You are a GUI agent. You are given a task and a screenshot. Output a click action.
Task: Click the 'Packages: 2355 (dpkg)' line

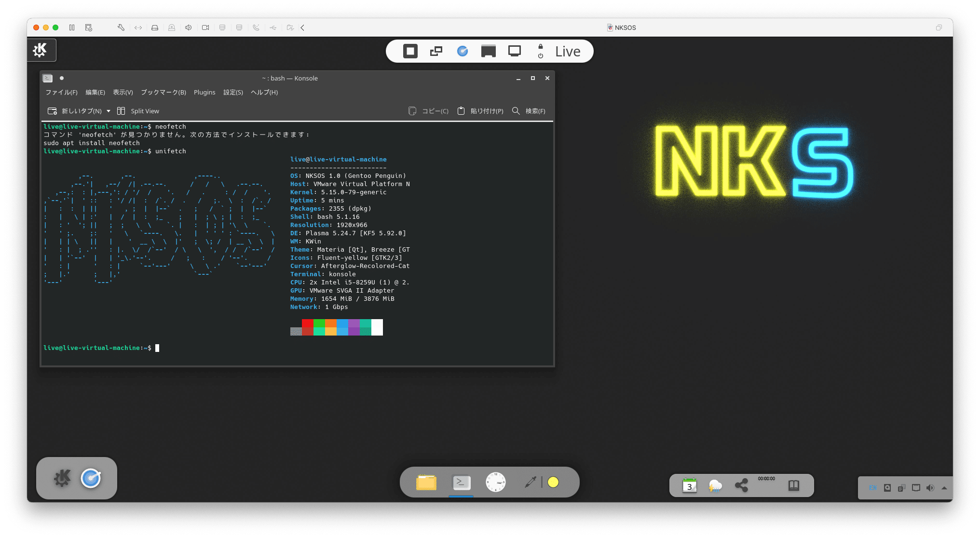[331, 209]
